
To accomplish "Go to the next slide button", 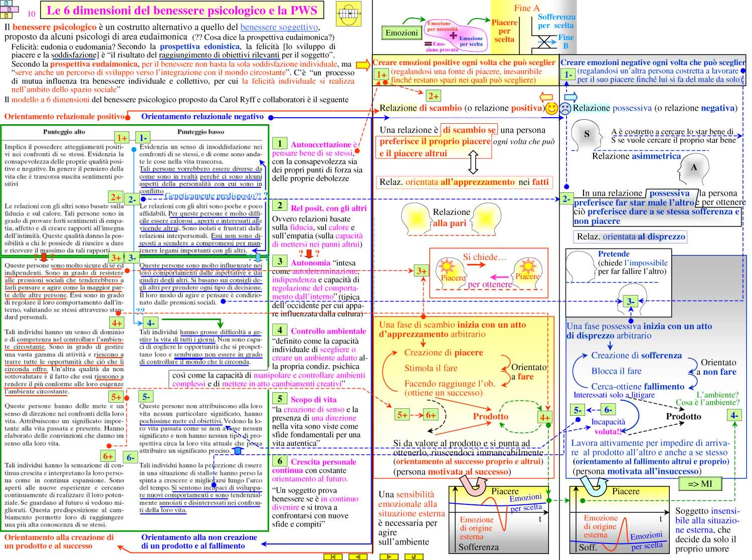I will (x=389, y=556).
